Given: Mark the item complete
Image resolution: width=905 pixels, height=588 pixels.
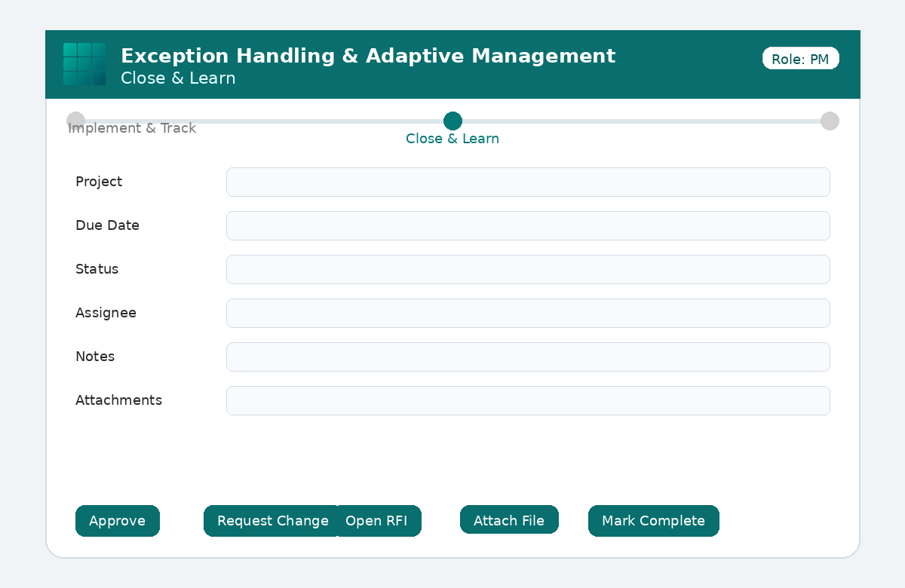Looking at the screenshot, I should tap(654, 521).
